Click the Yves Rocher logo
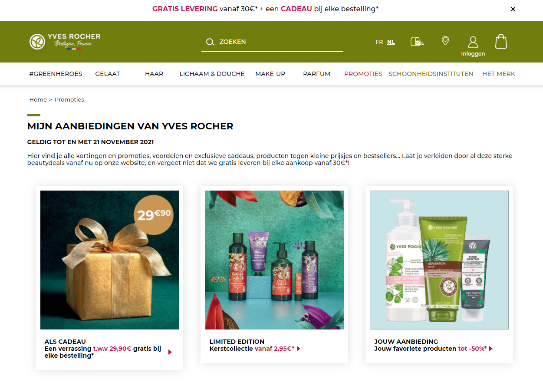The image size is (543, 392). pos(65,41)
